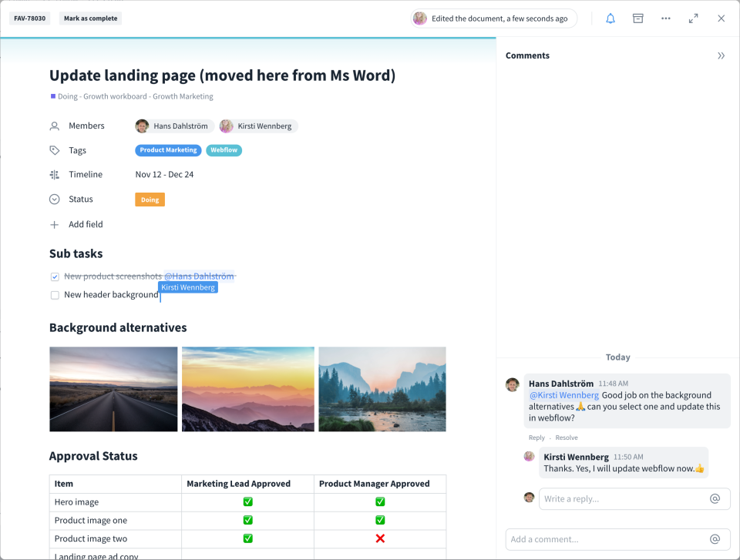Select the FAV-78030 task ID chip
This screenshot has width=740, height=560.
click(29, 18)
